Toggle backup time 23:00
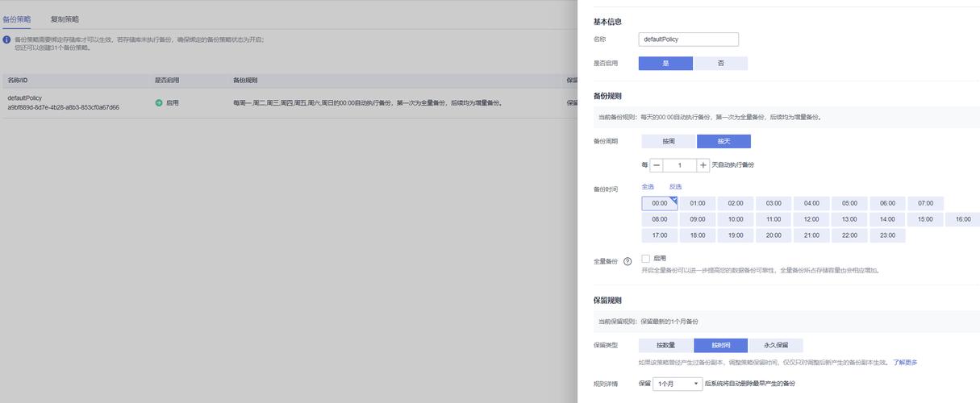 click(x=887, y=235)
